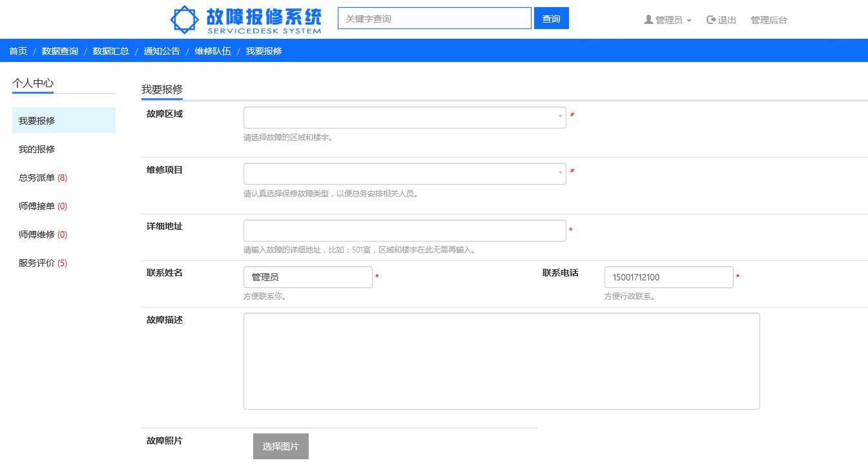
Task: Click inside the 故障描述 text area
Action: [501, 361]
